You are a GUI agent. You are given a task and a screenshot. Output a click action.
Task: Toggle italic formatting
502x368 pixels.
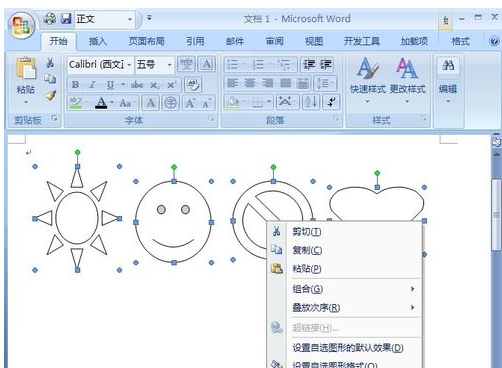(92, 85)
